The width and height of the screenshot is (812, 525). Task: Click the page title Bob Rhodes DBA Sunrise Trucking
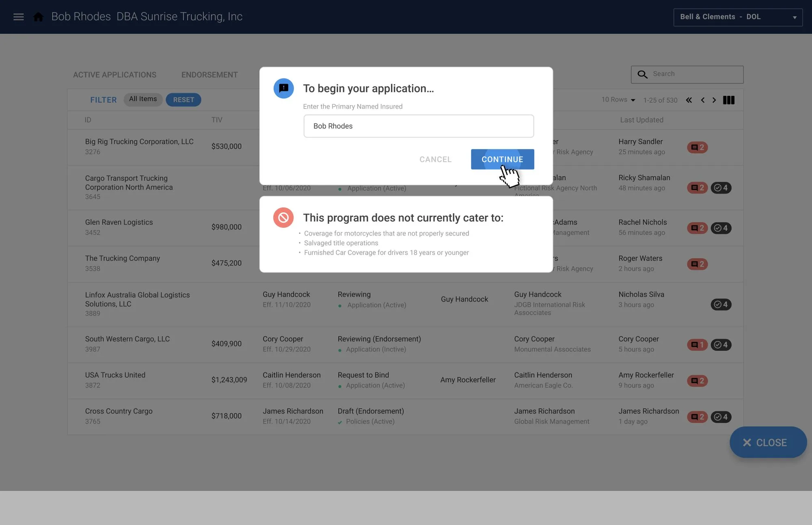pyautogui.click(x=147, y=17)
